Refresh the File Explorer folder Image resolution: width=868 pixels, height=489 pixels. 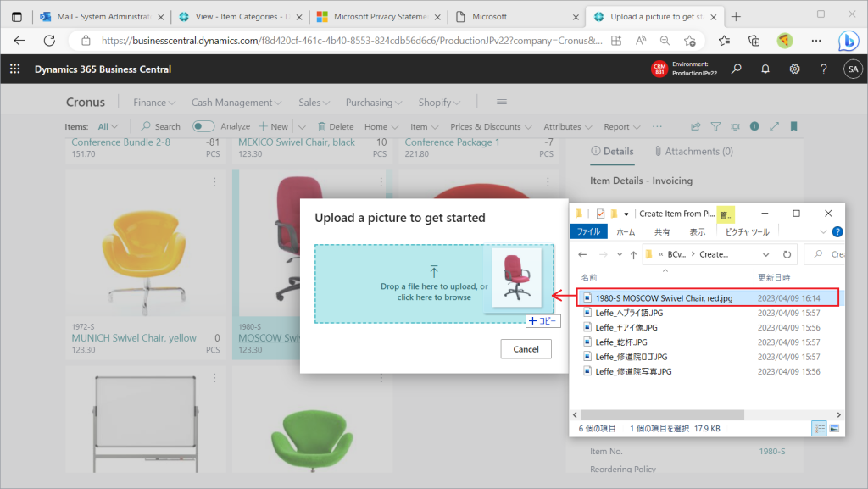coord(787,254)
